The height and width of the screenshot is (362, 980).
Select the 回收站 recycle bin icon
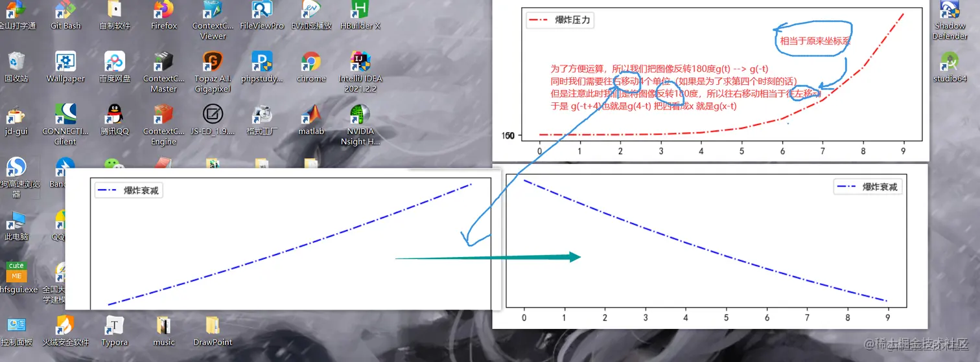(16, 67)
